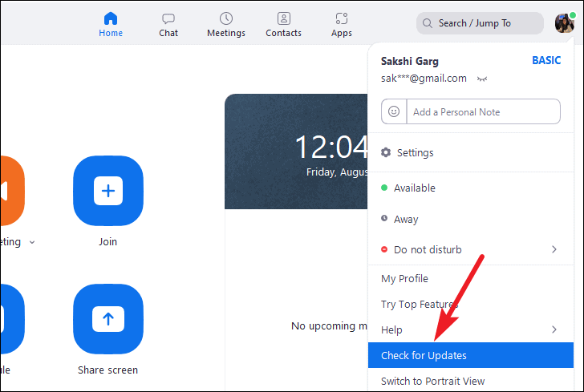The width and height of the screenshot is (584, 392).
Task: Click the Share screen label
Action: coord(107,370)
